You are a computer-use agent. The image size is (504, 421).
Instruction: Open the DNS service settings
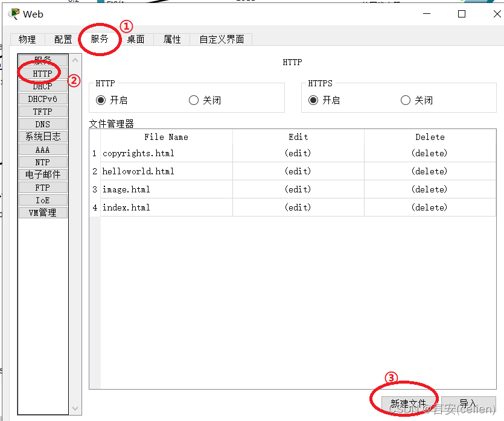pyautogui.click(x=42, y=124)
